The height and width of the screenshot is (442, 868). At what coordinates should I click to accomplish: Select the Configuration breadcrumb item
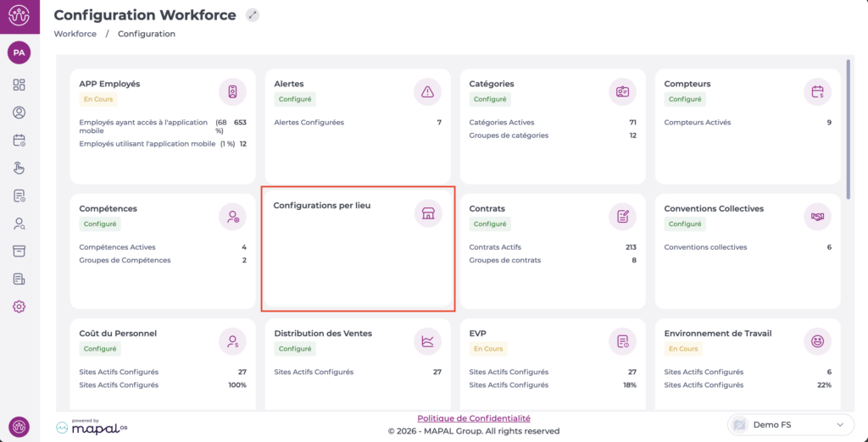click(147, 34)
